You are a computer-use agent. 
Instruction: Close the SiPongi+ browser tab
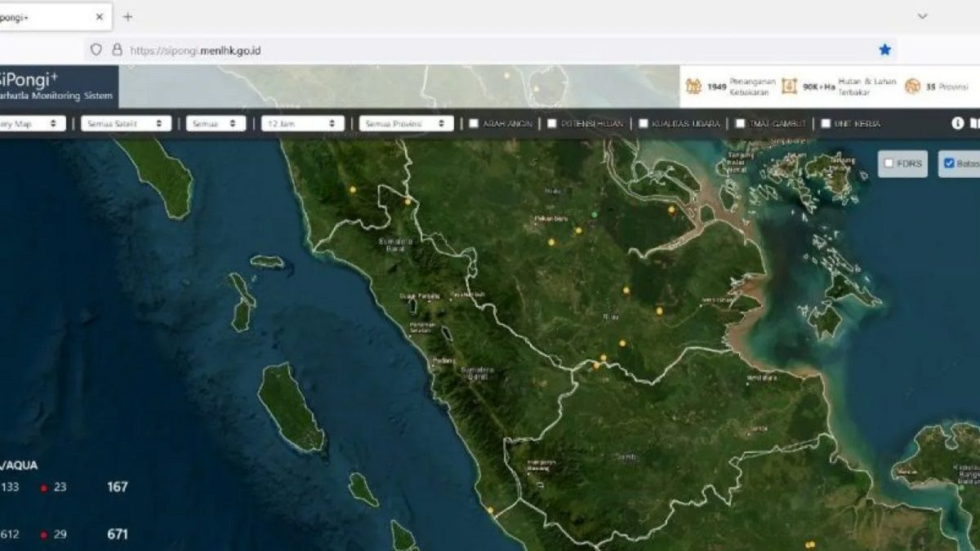[100, 16]
